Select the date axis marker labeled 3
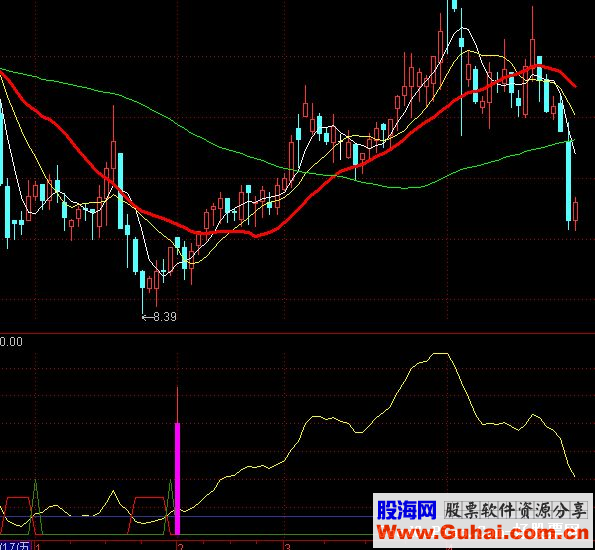 [288, 547]
